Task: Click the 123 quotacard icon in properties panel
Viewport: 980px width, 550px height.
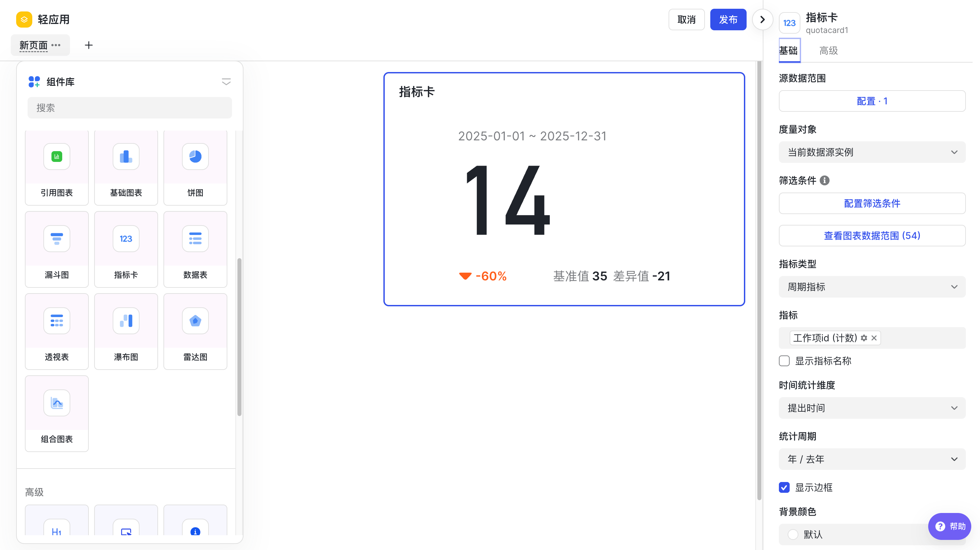Action: click(x=789, y=23)
